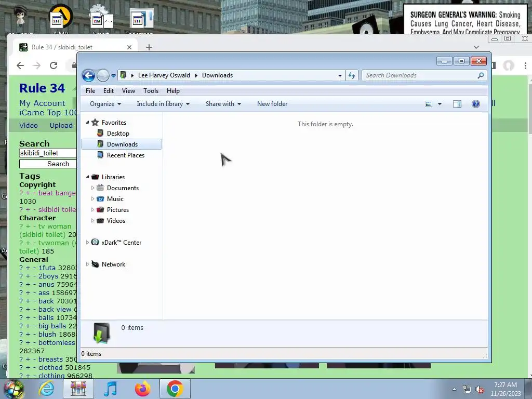Click the taskbar clock showing 7:27 AM

point(506,389)
